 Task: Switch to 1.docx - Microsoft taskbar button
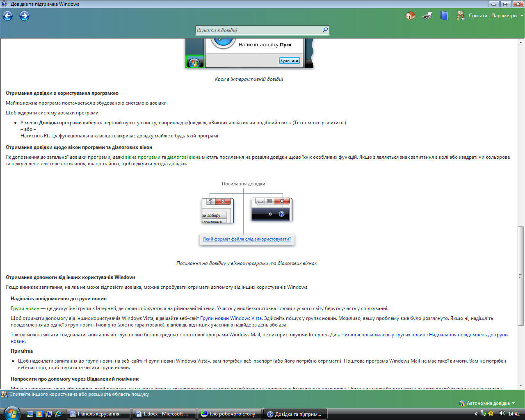coord(164,414)
